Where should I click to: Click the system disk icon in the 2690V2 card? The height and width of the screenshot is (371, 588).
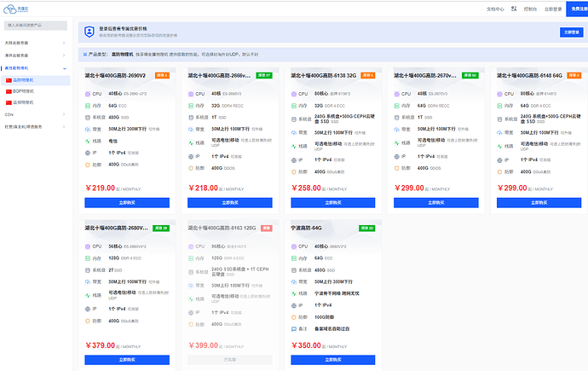click(x=88, y=118)
